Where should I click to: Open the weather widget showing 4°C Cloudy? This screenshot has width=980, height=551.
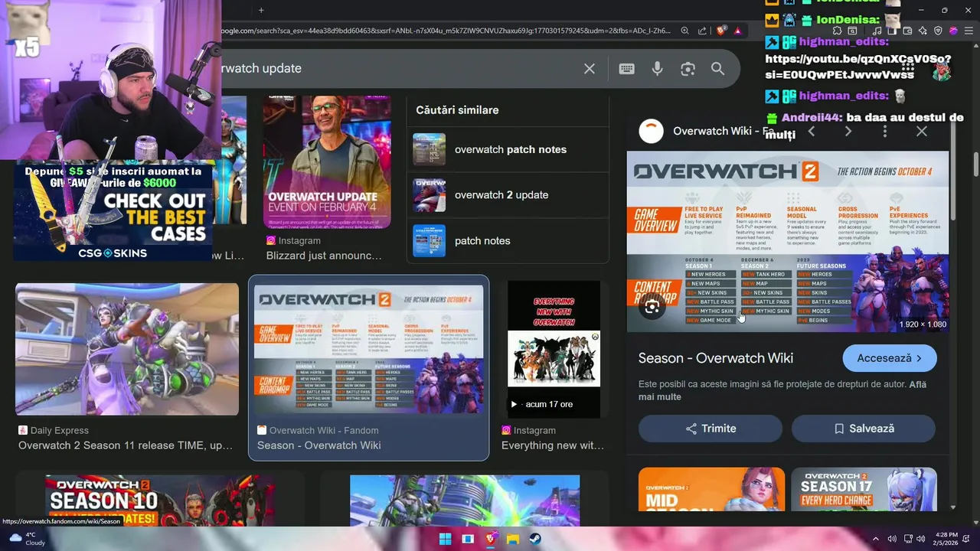pyautogui.click(x=27, y=539)
